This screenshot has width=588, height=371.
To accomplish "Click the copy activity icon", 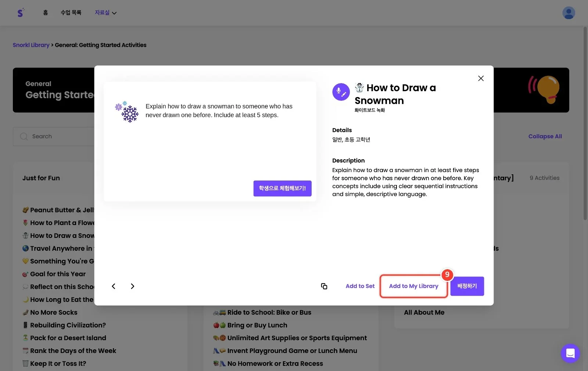I will point(324,286).
